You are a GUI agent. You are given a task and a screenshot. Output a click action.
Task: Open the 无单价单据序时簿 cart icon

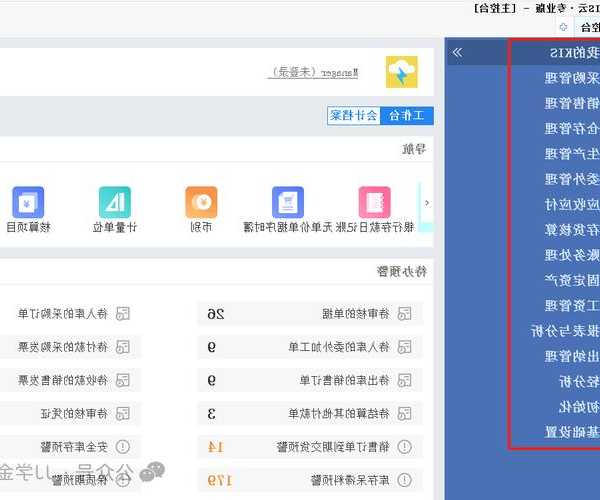288,202
